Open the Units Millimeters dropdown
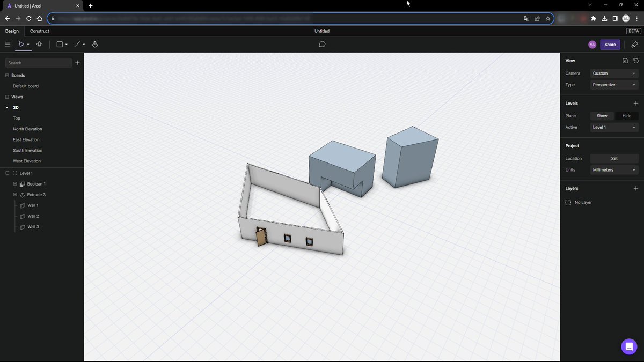 [x=614, y=170]
